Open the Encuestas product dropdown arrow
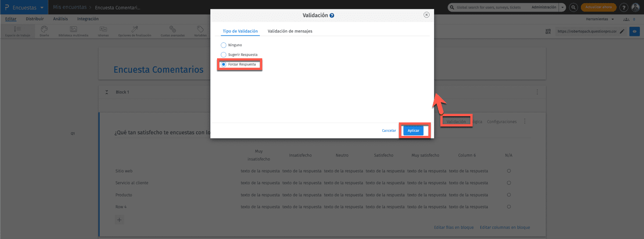Image resolution: width=644 pixels, height=239 pixels. pyautogui.click(x=42, y=8)
